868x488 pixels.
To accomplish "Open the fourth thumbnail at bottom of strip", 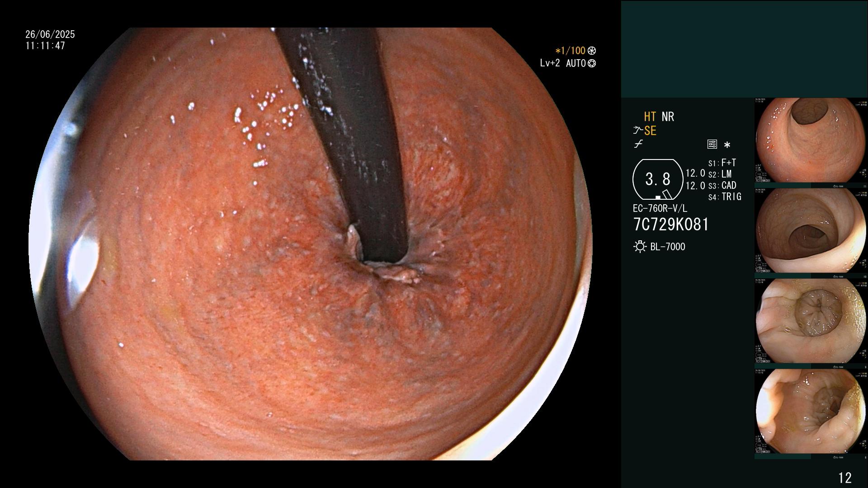I will coord(811,412).
